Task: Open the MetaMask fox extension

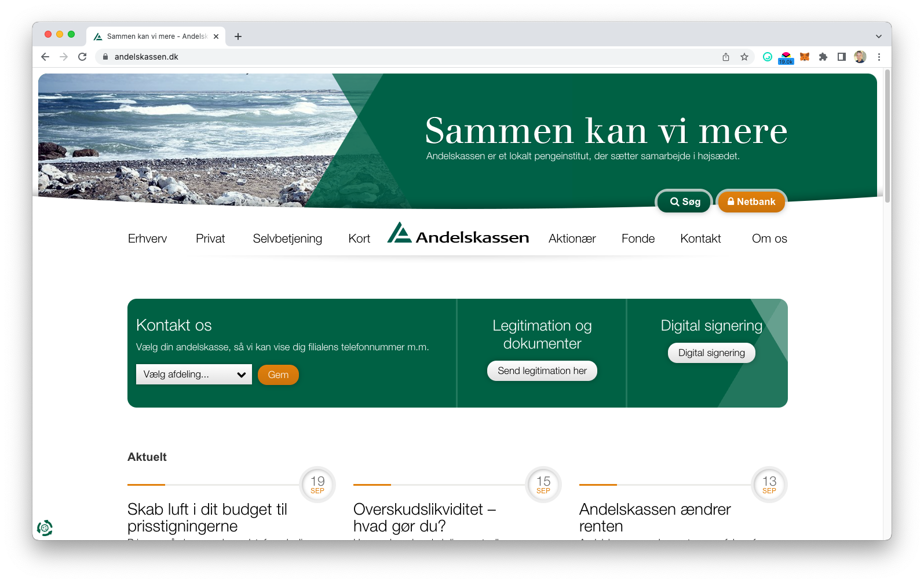Action: click(805, 57)
